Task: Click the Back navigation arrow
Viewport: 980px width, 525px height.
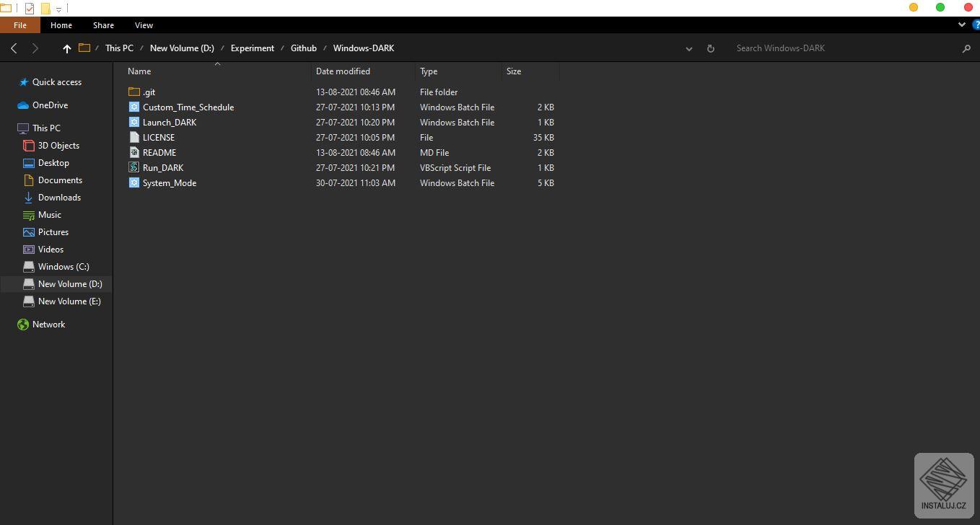Action: (14, 48)
